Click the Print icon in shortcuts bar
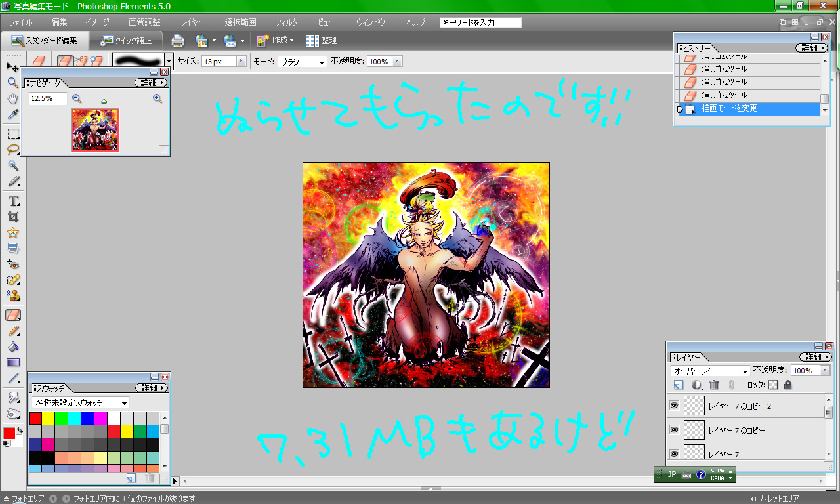Image resolution: width=840 pixels, height=504 pixels. (178, 41)
